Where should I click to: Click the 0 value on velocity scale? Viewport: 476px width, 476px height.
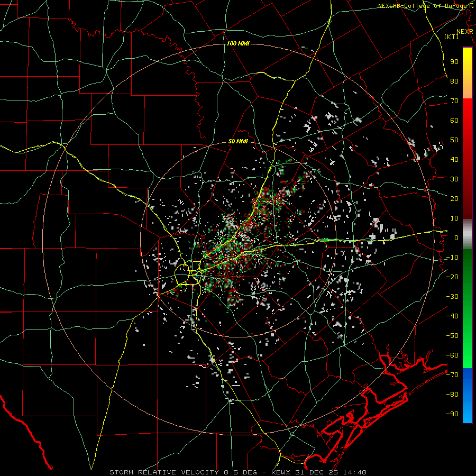[x=456, y=237]
